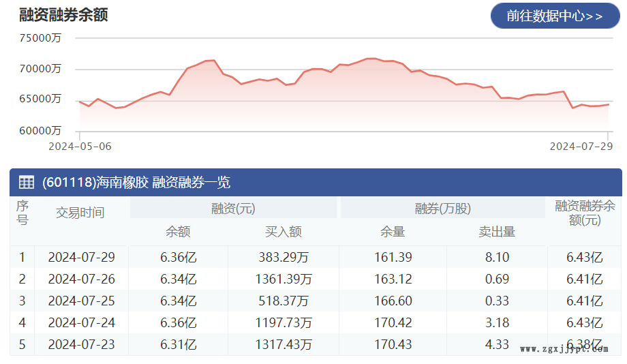Click the 序号 column header
Image resolution: width=627 pixels, height=364 pixels.
click(22, 213)
